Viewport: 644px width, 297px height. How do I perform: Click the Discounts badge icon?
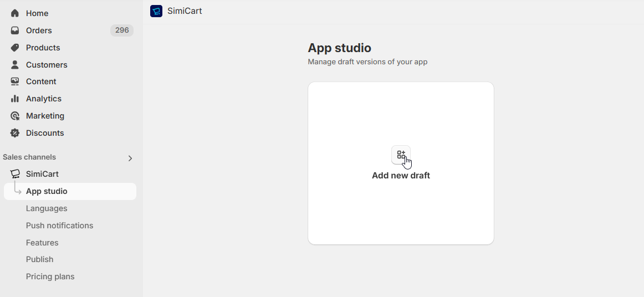(15, 133)
